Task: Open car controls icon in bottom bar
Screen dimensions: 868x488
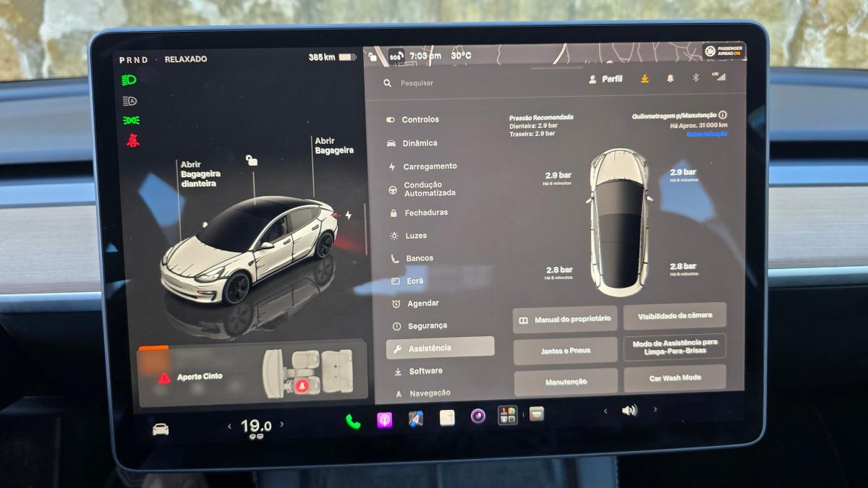Action: point(161,429)
